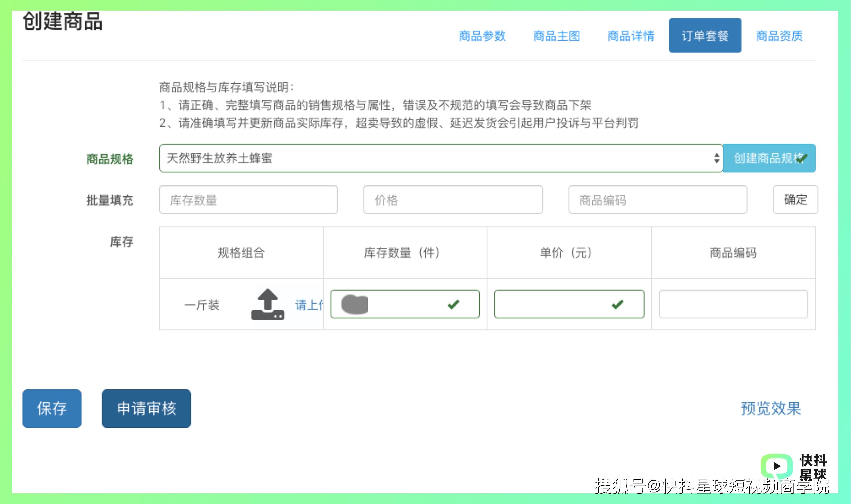
Task: Switch to the 商品主图 tab
Action: point(557,36)
